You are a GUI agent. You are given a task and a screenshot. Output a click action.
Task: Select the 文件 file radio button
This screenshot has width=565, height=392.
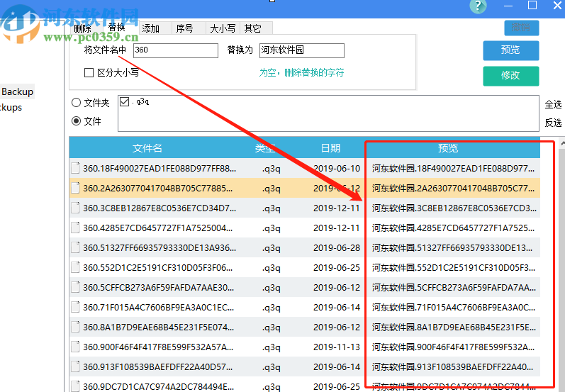click(x=76, y=121)
